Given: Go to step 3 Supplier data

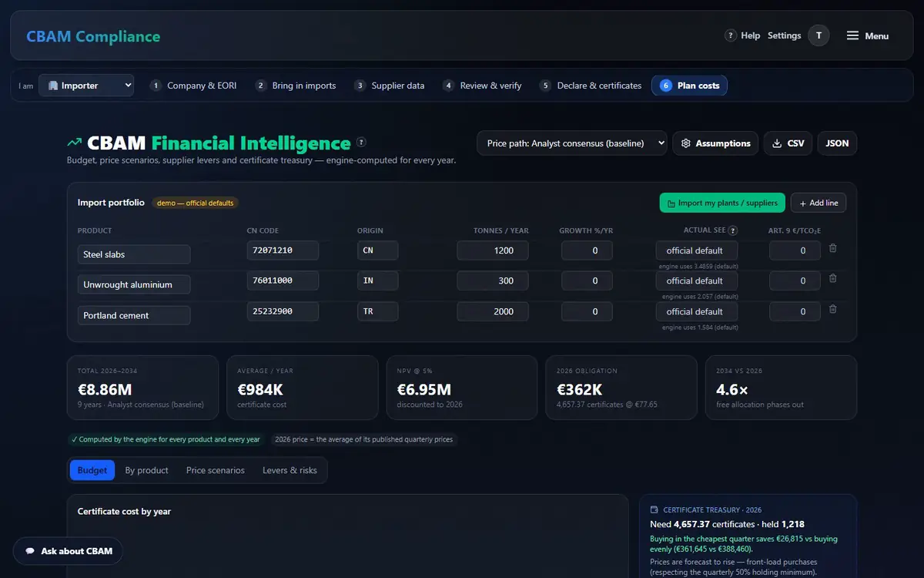Looking at the screenshot, I should pos(390,86).
